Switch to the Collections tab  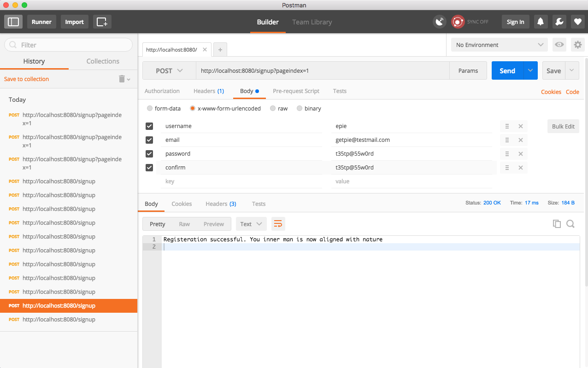(x=102, y=61)
